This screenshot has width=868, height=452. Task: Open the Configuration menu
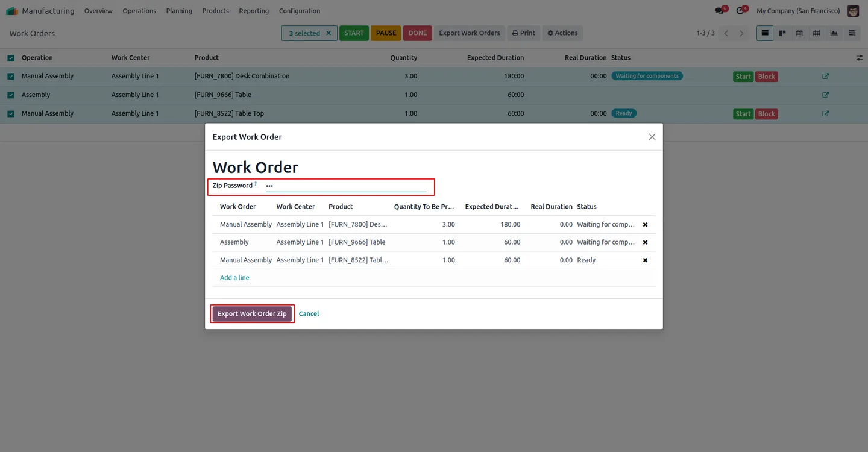point(300,11)
